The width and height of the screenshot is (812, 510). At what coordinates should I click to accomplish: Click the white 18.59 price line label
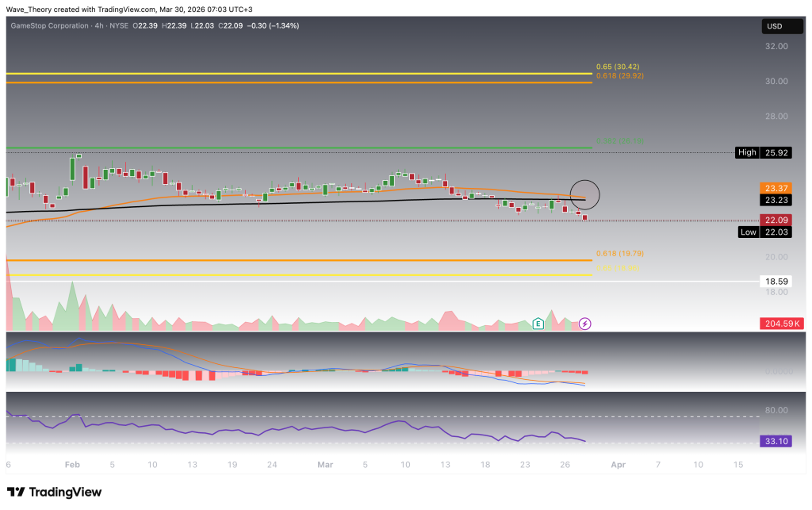tap(775, 282)
